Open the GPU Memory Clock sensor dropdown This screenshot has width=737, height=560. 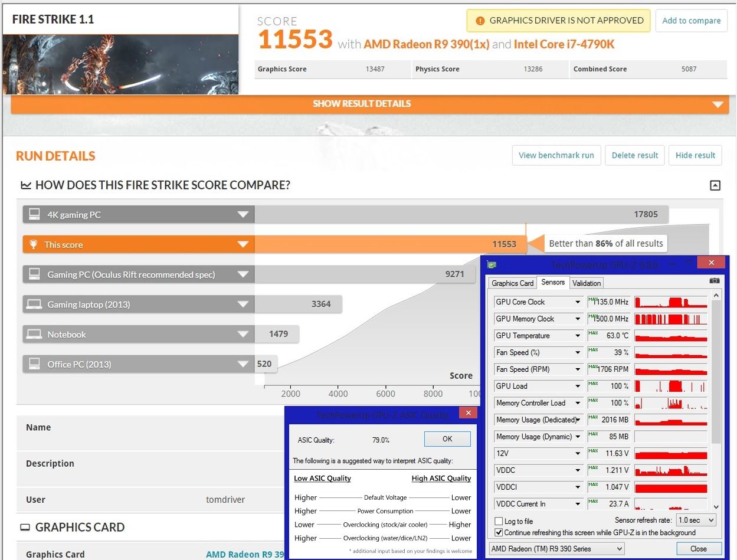(x=578, y=319)
